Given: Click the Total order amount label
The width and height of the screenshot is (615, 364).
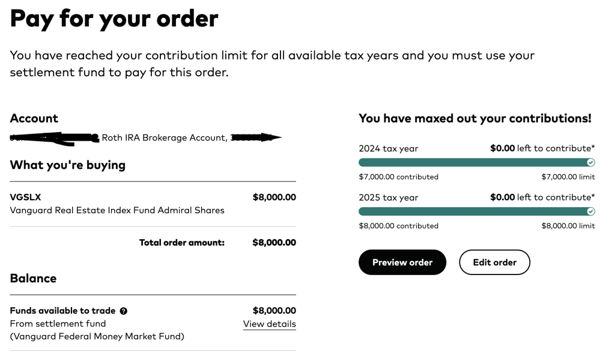Looking at the screenshot, I should 181,243.
